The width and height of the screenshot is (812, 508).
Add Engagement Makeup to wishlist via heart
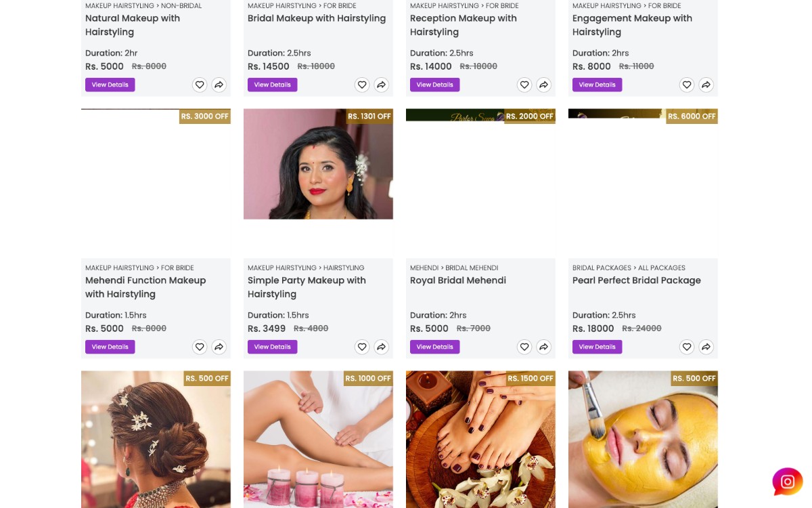687,85
